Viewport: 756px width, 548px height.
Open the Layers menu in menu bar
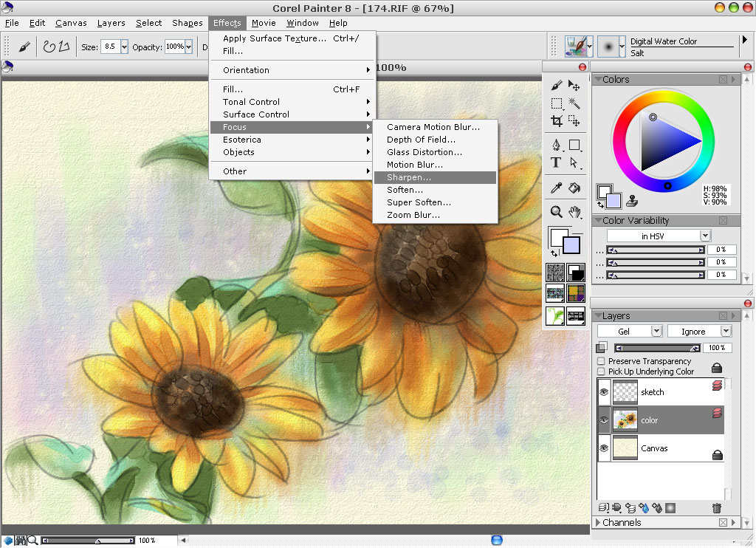[111, 23]
